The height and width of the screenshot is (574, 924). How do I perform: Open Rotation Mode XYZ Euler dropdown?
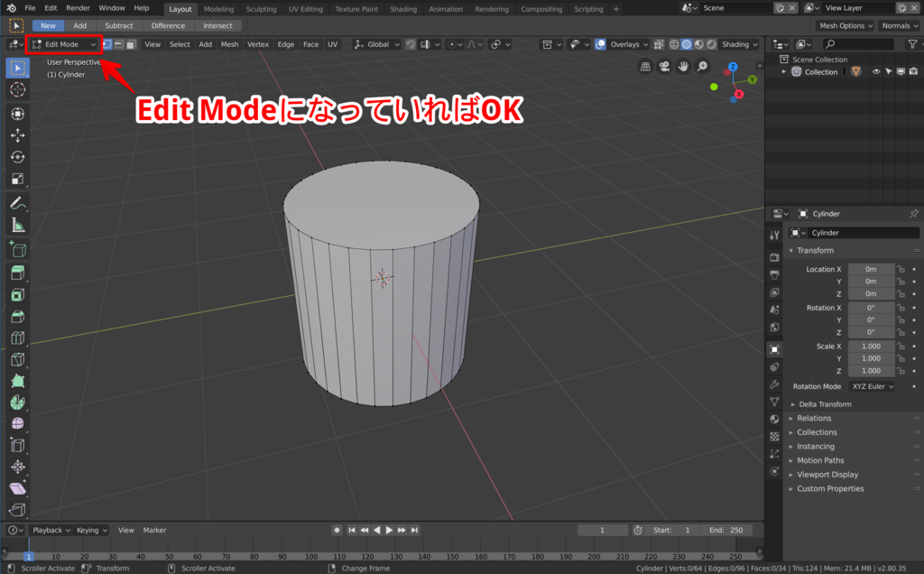point(873,386)
